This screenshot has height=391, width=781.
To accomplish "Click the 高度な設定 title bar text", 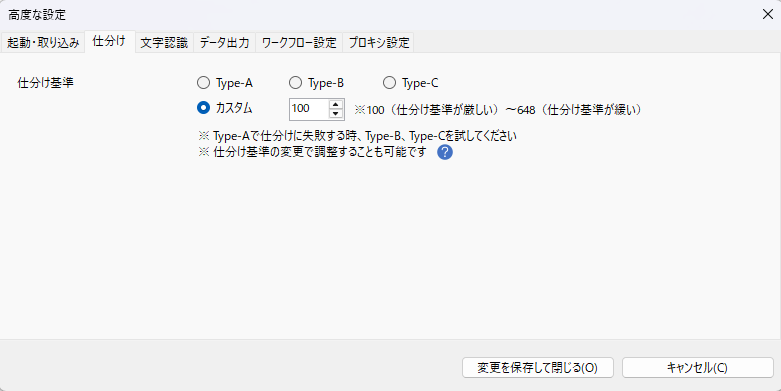I will click(37, 15).
